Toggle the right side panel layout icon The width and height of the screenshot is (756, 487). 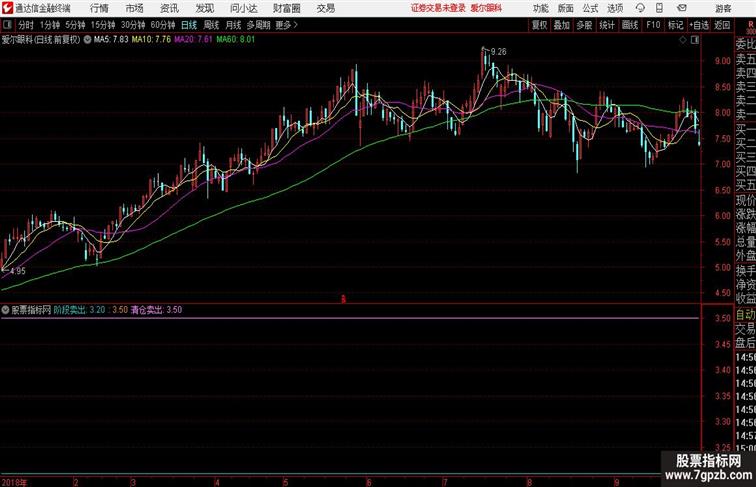tap(695, 40)
